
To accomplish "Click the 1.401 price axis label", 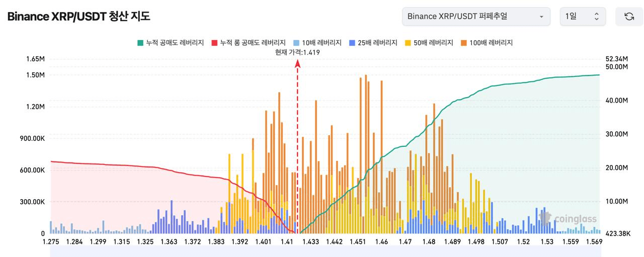I will (263, 242).
